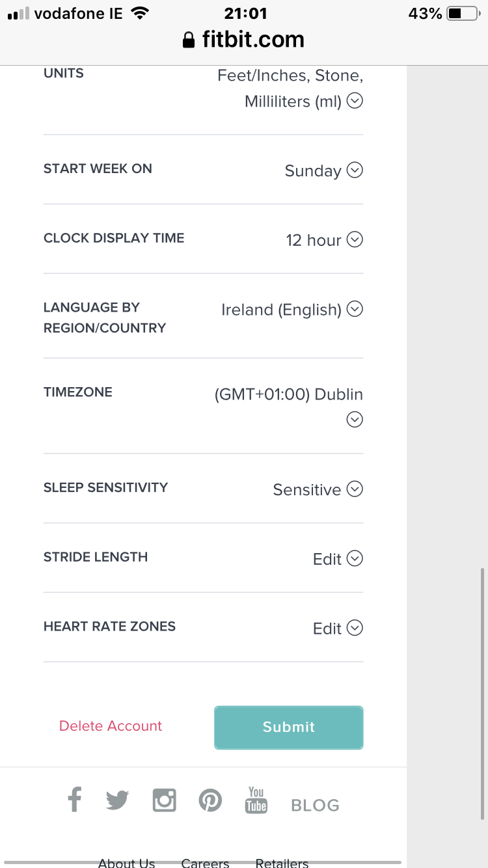Expand Stride Length Edit section

(x=355, y=559)
